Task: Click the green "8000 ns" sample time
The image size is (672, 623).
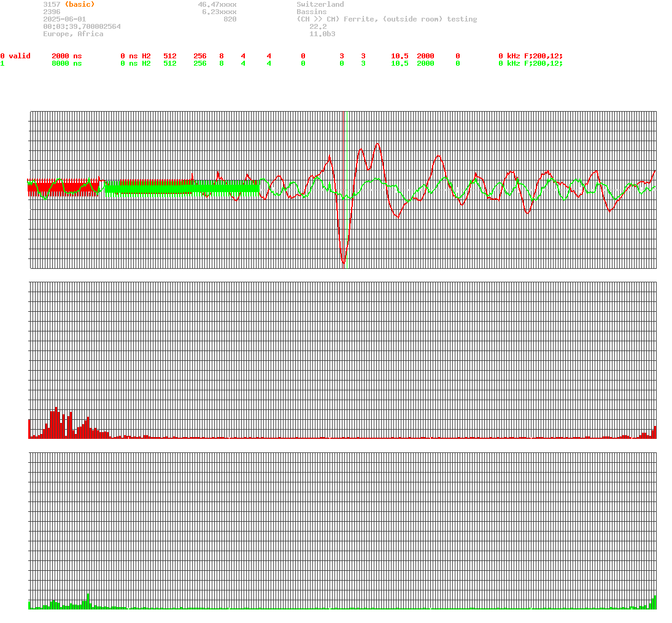Action: coord(67,63)
